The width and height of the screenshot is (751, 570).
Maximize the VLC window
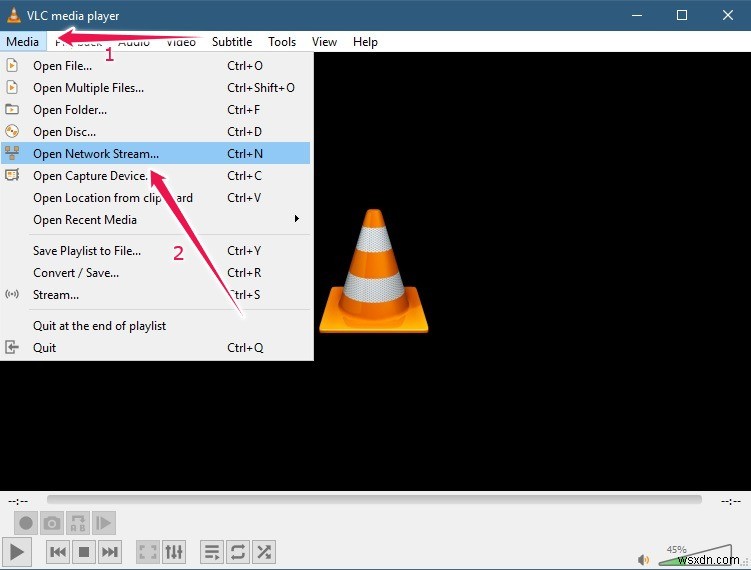(x=682, y=15)
